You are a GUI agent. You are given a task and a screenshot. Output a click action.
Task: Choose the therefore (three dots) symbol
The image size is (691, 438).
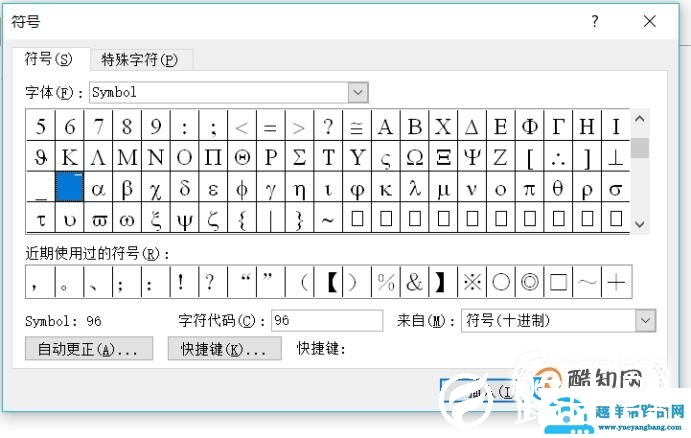558,157
